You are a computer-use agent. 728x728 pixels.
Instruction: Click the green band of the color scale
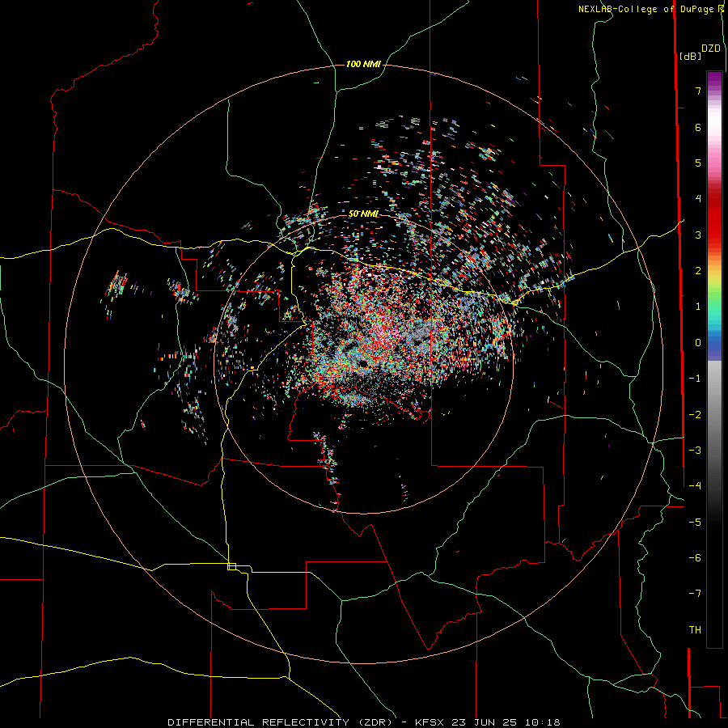point(714,301)
